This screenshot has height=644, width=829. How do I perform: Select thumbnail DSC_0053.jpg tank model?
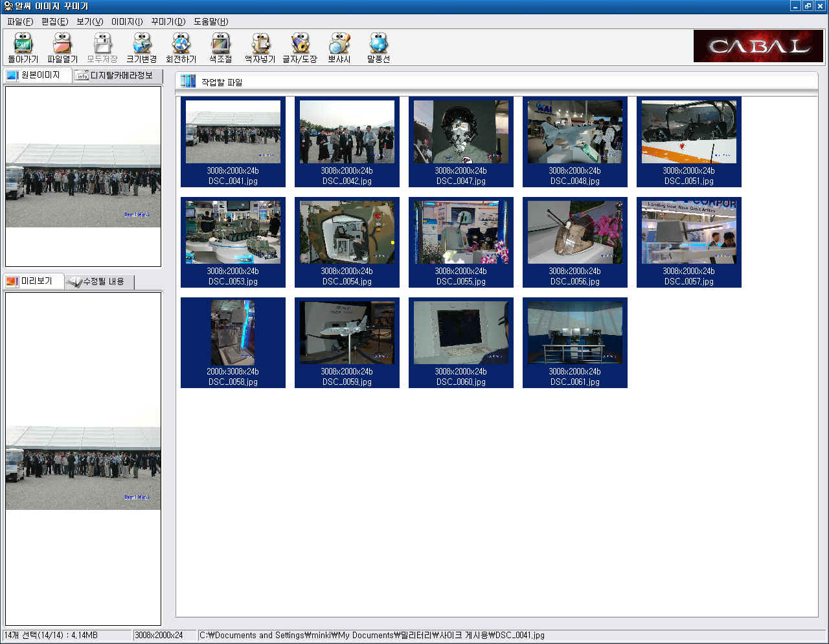(233, 242)
